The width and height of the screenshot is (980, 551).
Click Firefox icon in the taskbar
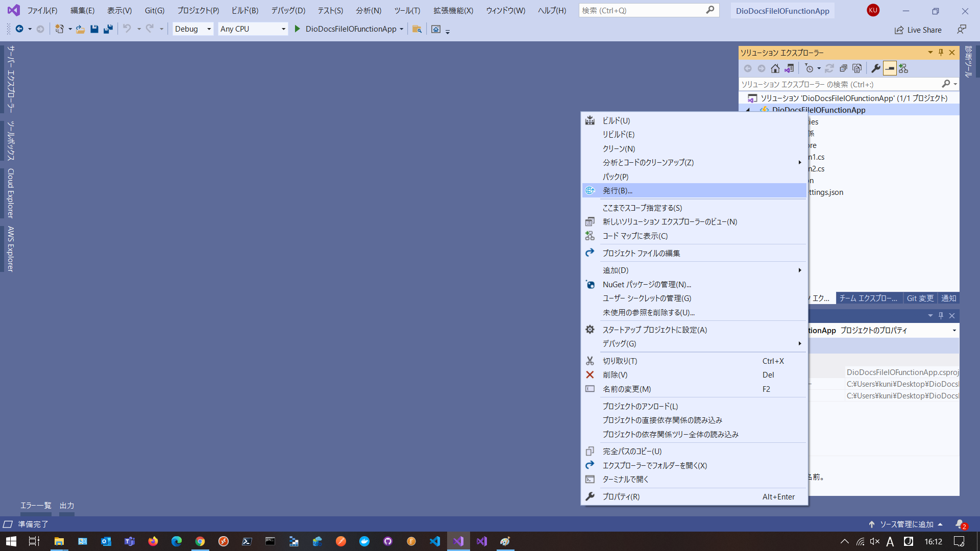tap(153, 541)
